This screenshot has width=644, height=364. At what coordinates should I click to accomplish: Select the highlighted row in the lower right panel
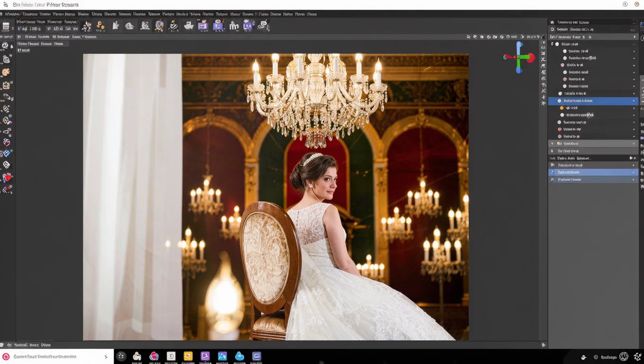593,173
